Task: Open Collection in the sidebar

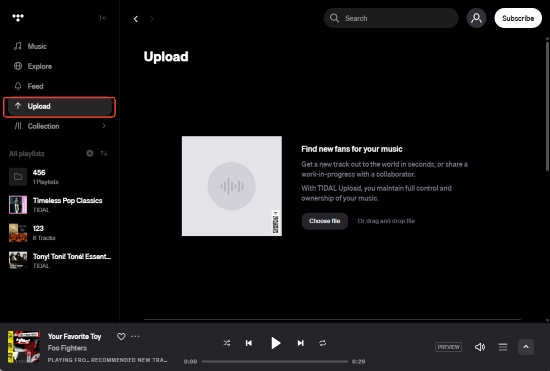Action: pos(59,126)
